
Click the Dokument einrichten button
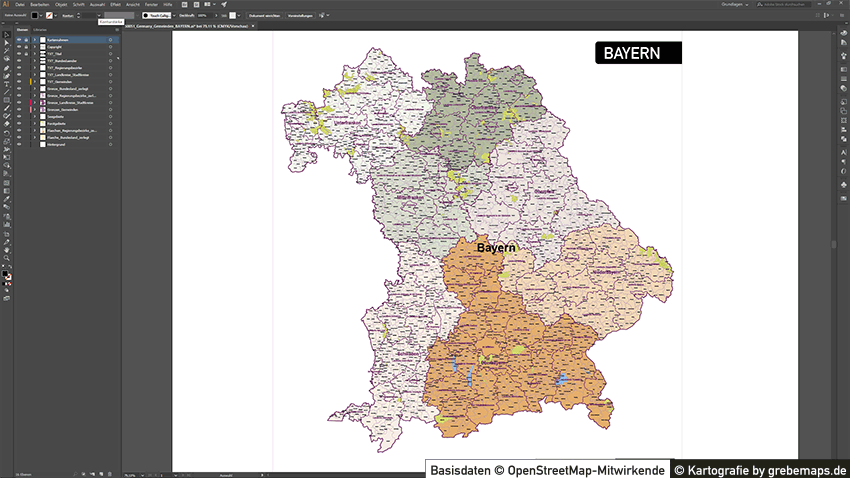265,16
